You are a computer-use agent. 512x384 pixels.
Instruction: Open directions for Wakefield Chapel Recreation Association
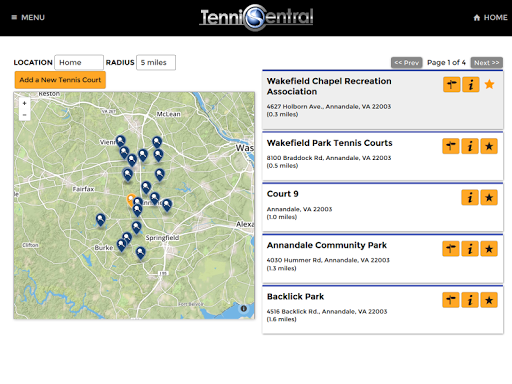452,85
